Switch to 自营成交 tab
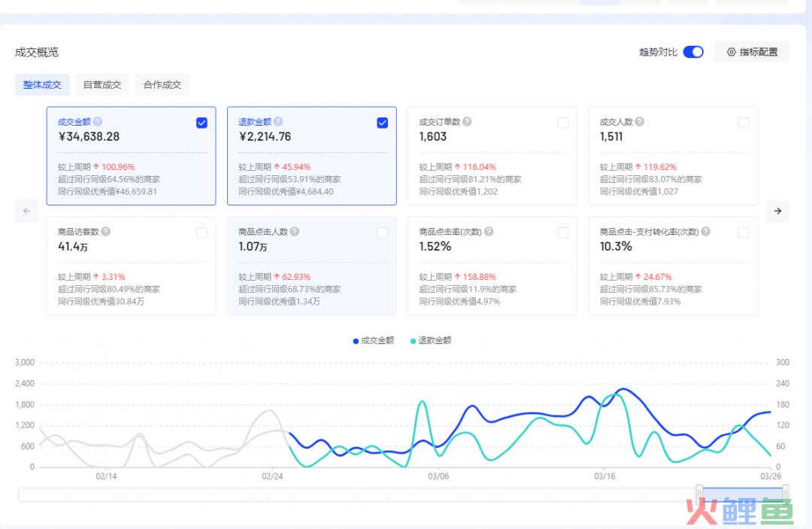Viewport: 812px width, 529px height. [x=102, y=84]
